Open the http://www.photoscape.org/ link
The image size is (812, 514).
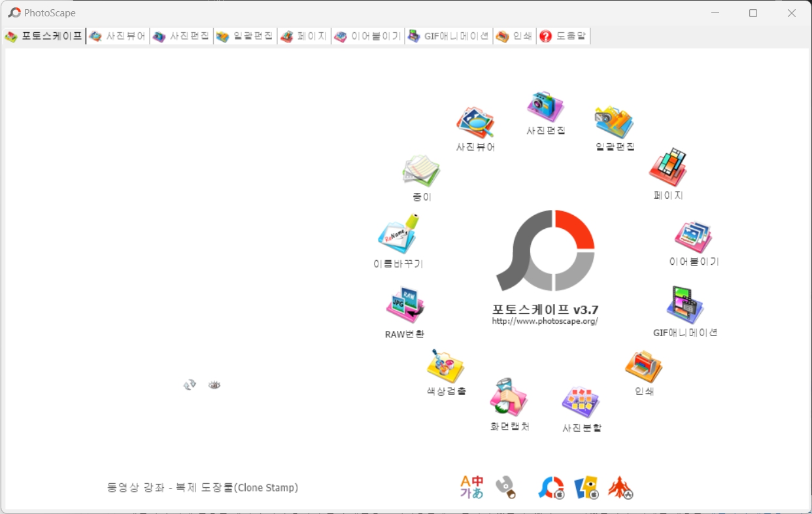[545, 321]
